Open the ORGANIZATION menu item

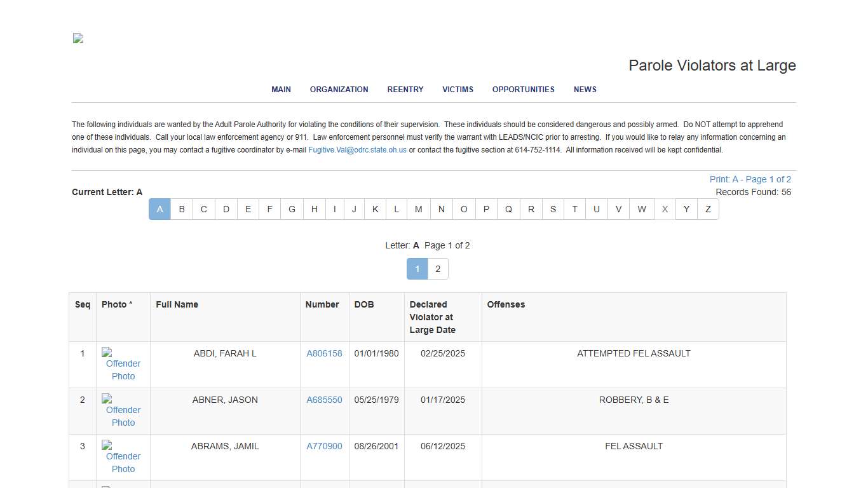[339, 90]
